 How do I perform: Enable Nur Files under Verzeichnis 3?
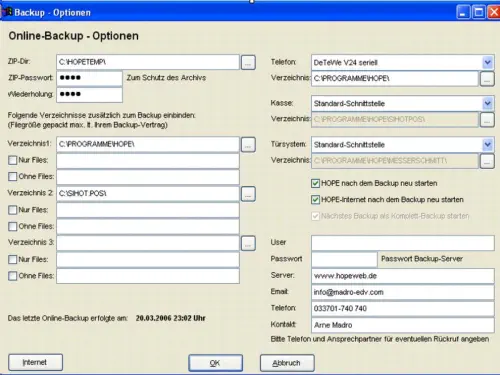coord(13,259)
